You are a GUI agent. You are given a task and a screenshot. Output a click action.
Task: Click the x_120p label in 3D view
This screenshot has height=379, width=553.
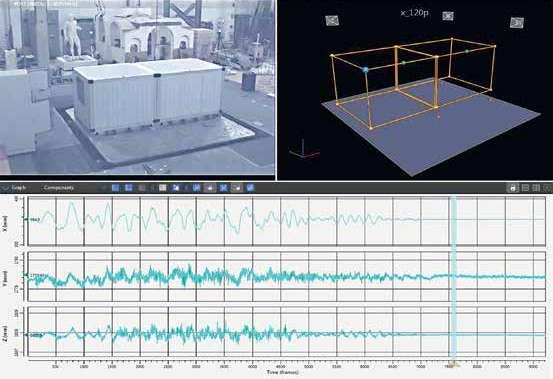pyautogui.click(x=414, y=13)
